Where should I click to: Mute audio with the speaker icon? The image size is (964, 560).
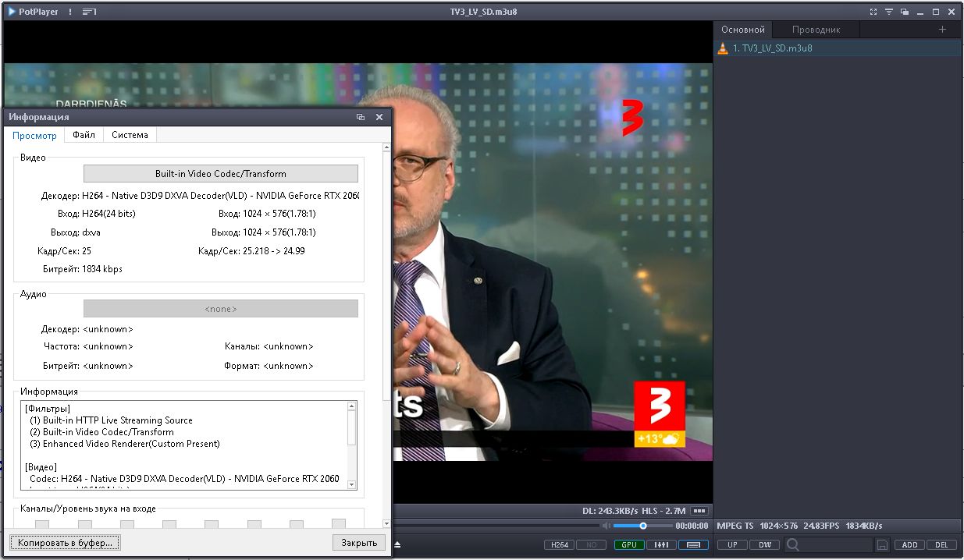(x=605, y=526)
